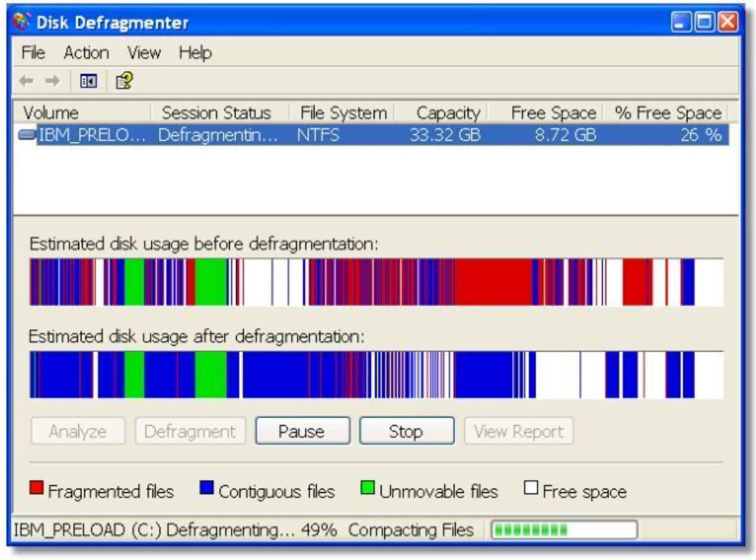This screenshot has height=560, width=756.
Task: Click the green Unmovable files legend swatch
Action: pyautogui.click(x=368, y=489)
